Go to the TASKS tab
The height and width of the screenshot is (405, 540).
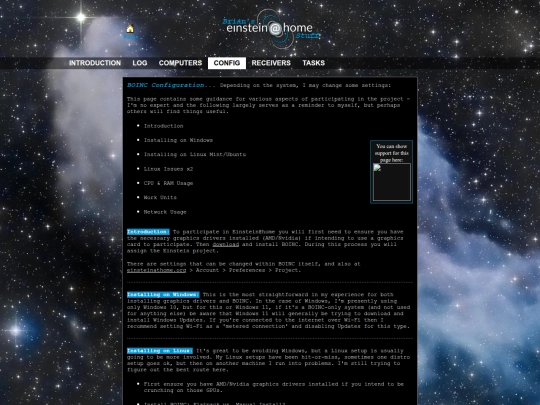click(314, 63)
